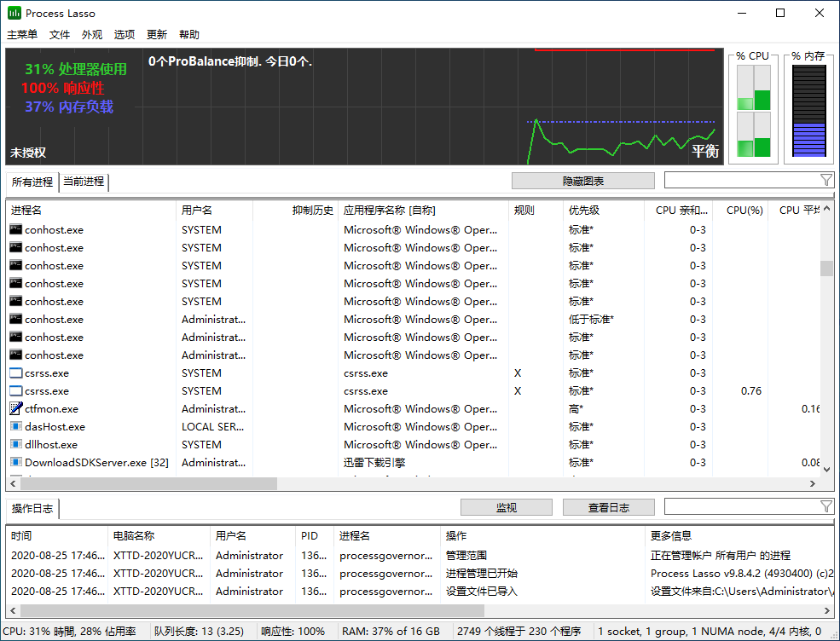Select the dasHost.exe LOCAL SER... row
The height and width of the screenshot is (641, 840).
413,427
